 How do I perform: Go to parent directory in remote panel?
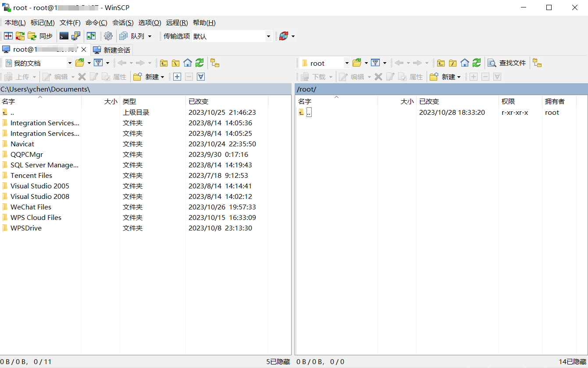441,63
